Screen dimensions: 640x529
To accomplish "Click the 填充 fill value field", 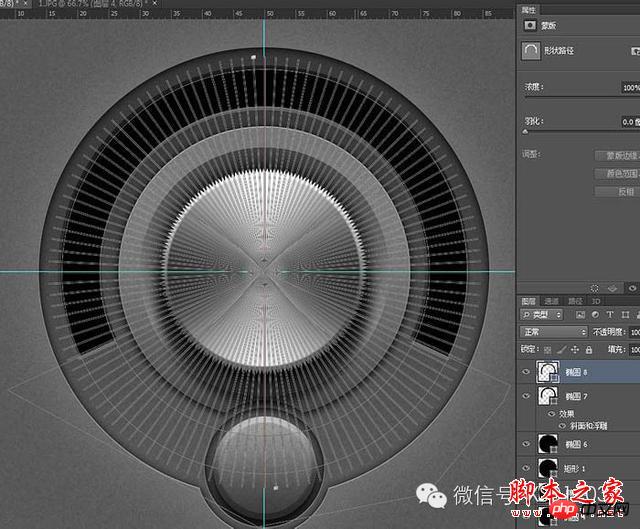I will tap(634, 350).
